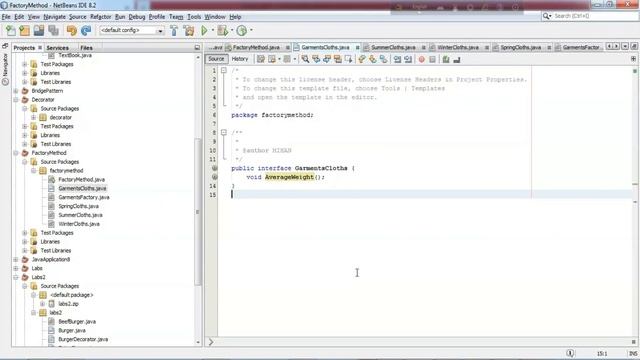This screenshot has width=640, height=360.
Task: Shift line right icon in editor toolbar
Action: (408, 60)
